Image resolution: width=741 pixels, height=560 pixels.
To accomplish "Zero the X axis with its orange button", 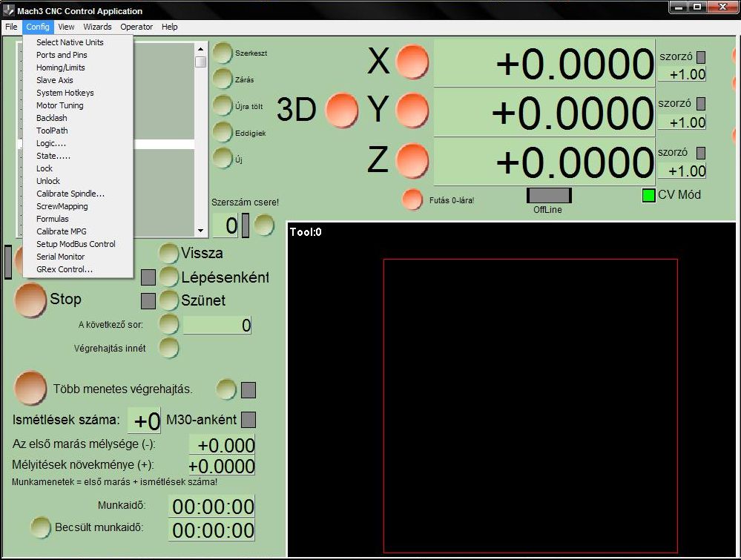I will [x=412, y=62].
